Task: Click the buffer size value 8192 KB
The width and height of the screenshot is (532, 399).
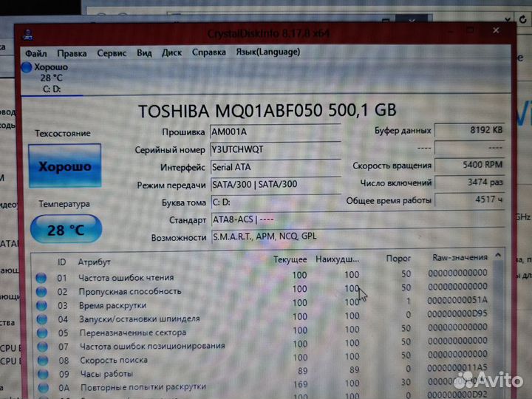Action: pyautogui.click(x=469, y=130)
